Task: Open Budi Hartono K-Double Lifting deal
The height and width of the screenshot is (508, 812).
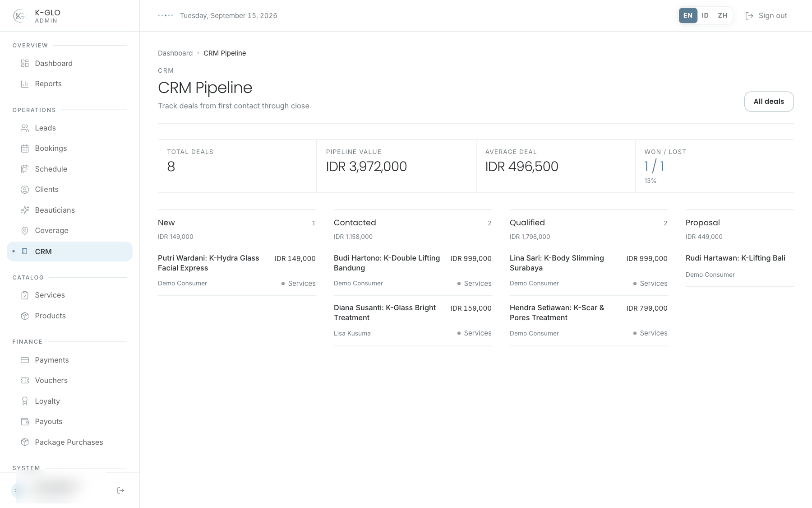Action: (x=413, y=270)
